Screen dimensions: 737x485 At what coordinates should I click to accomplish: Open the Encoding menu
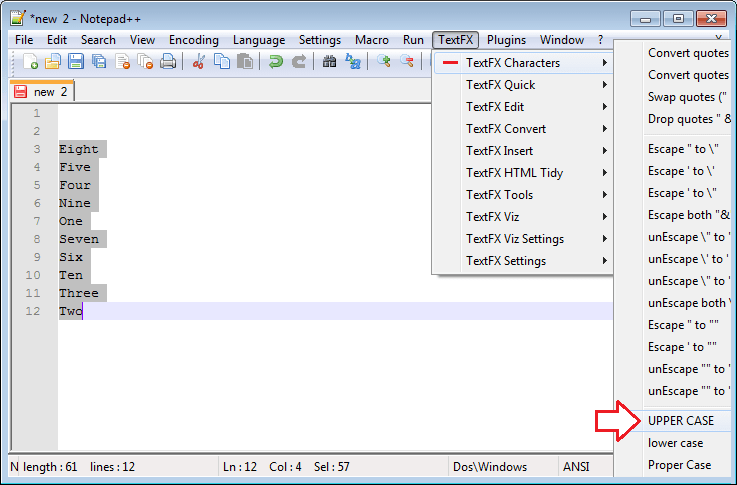(193, 40)
